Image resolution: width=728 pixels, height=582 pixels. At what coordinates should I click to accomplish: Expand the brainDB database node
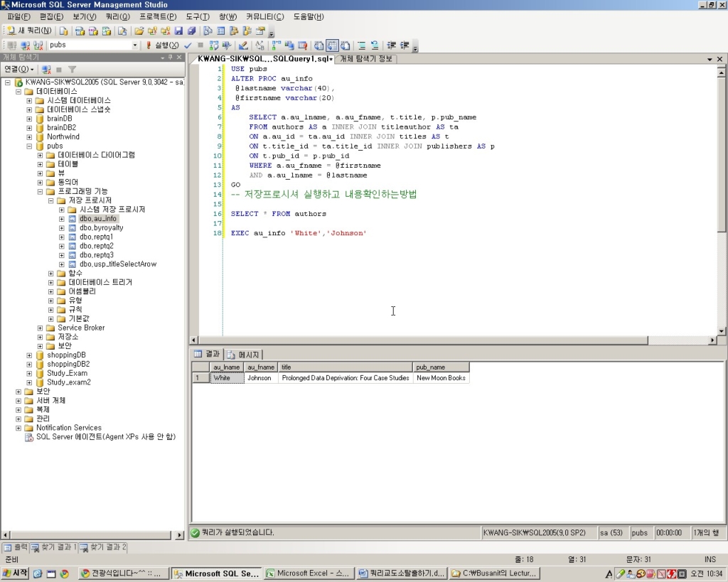point(29,119)
